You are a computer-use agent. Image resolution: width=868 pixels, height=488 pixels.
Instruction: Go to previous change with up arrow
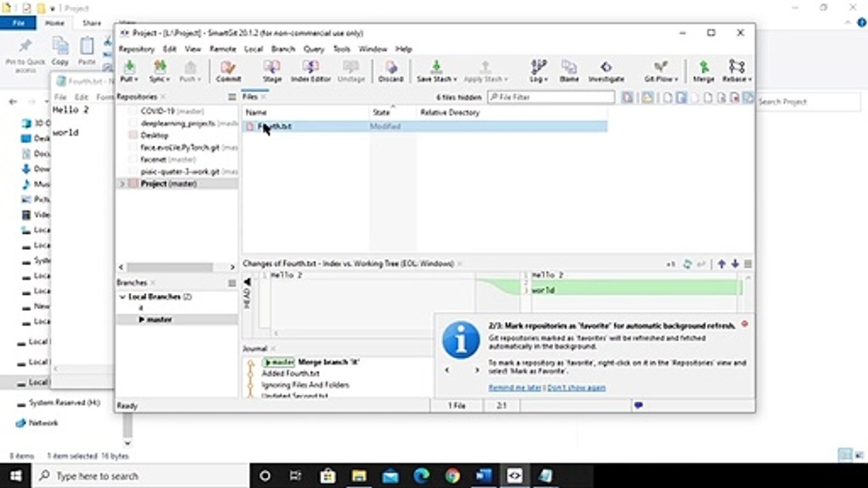[722, 264]
